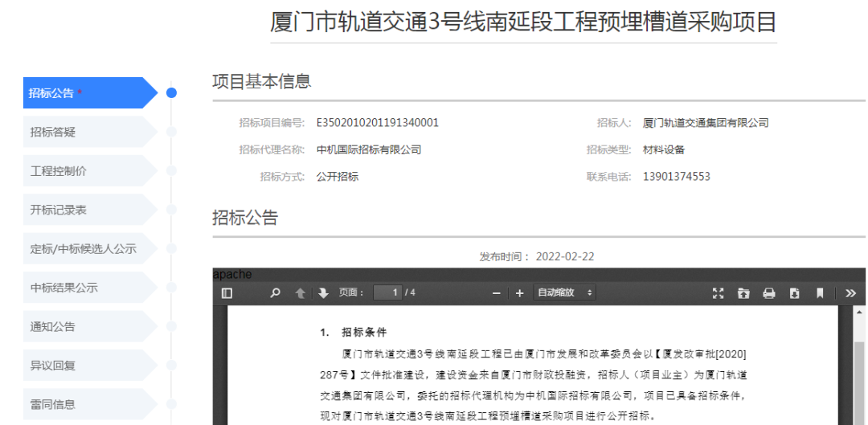Download the PDF document

pyautogui.click(x=794, y=293)
